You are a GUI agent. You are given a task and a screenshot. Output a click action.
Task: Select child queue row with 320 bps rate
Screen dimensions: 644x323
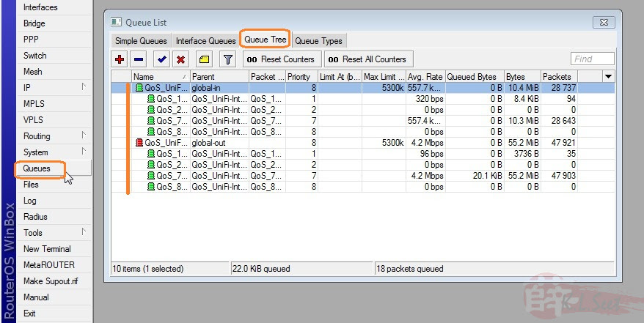363,99
